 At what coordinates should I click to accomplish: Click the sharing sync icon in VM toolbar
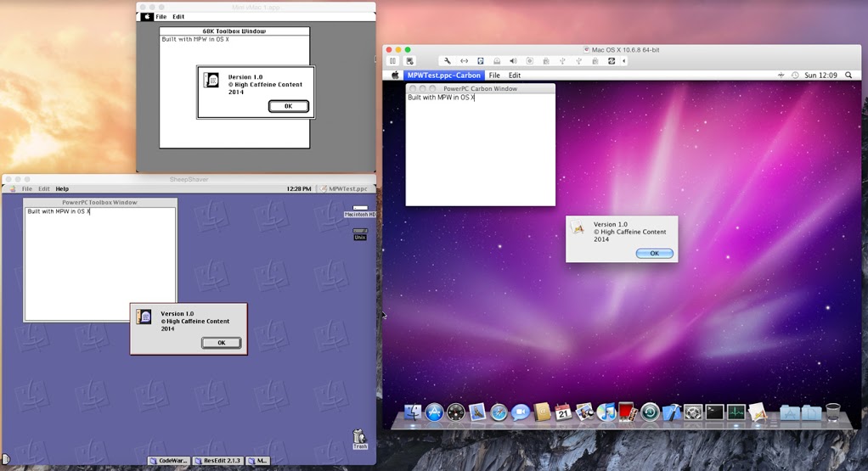pos(612,61)
